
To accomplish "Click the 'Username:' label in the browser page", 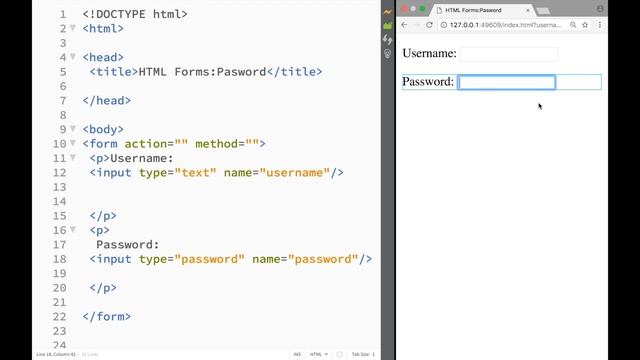I will coord(429,53).
